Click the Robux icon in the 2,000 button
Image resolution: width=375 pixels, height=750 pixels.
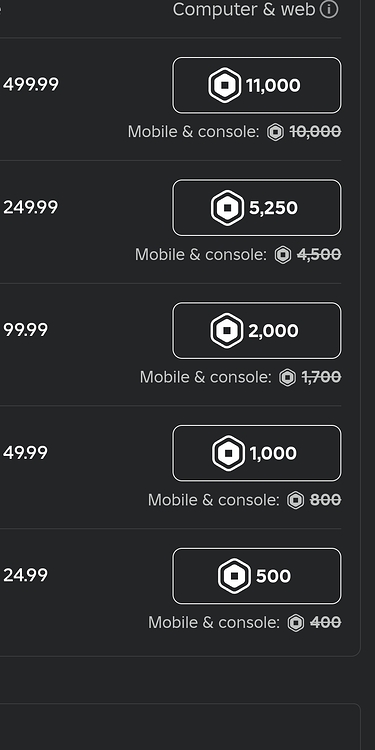tap(227, 331)
